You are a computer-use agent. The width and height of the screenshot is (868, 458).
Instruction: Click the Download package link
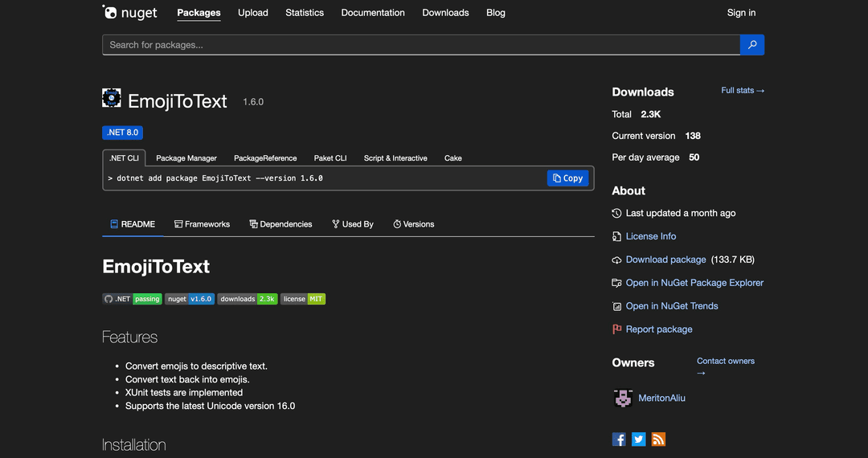[666, 260]
